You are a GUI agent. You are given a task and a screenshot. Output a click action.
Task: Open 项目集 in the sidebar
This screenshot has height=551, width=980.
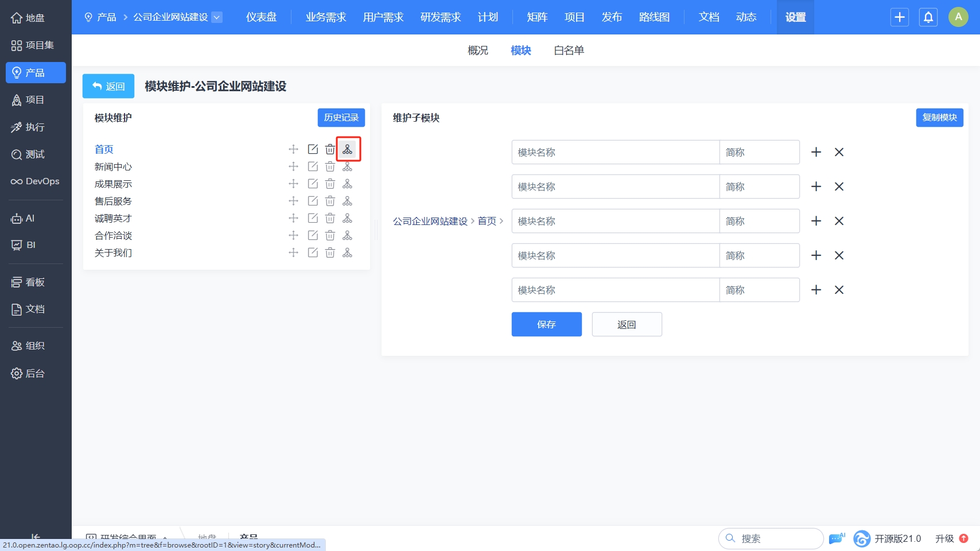click(x=36, y=45)
